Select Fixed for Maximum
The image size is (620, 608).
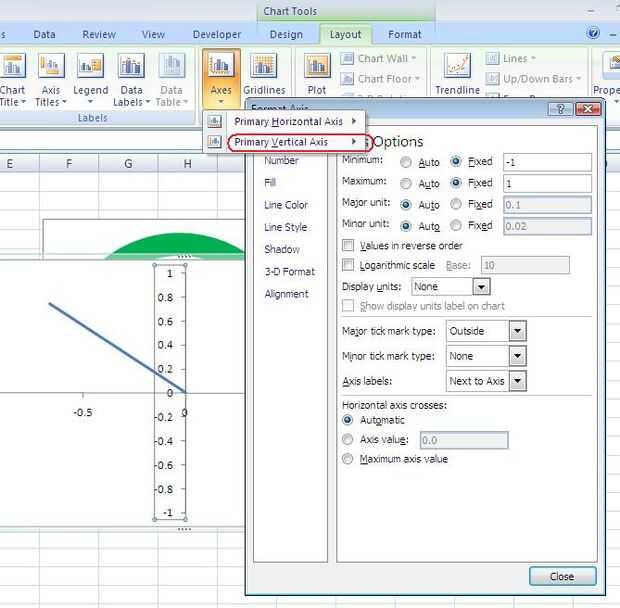(x=456, y=183)
